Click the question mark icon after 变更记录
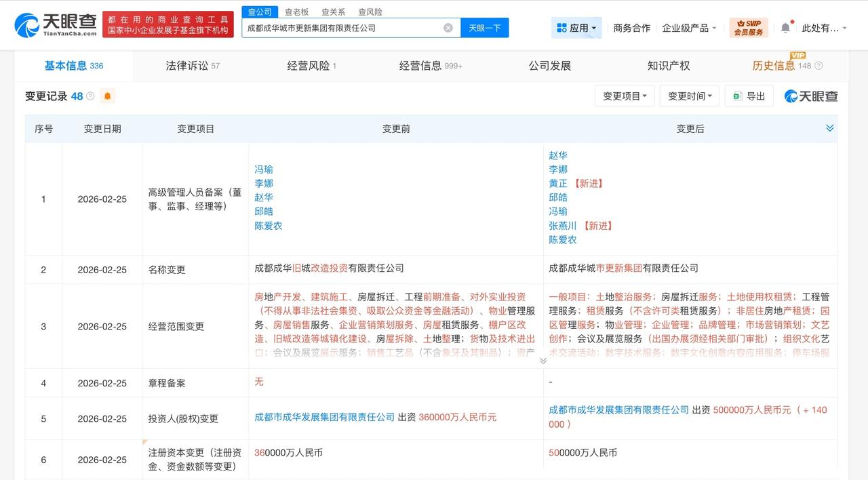This screenshot has height=480, width=868. pyautogui.click(x=90, y=95)
